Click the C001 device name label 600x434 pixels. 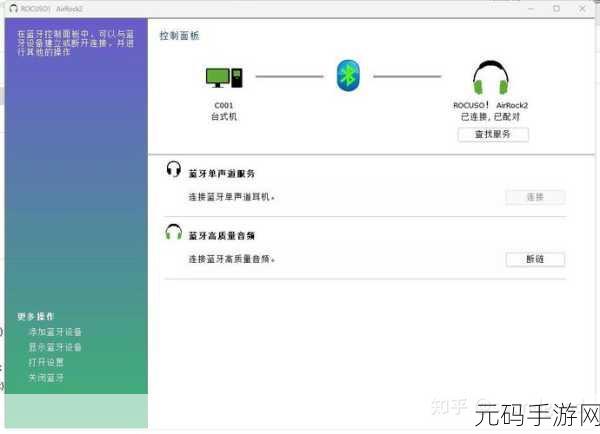point(224,105)
